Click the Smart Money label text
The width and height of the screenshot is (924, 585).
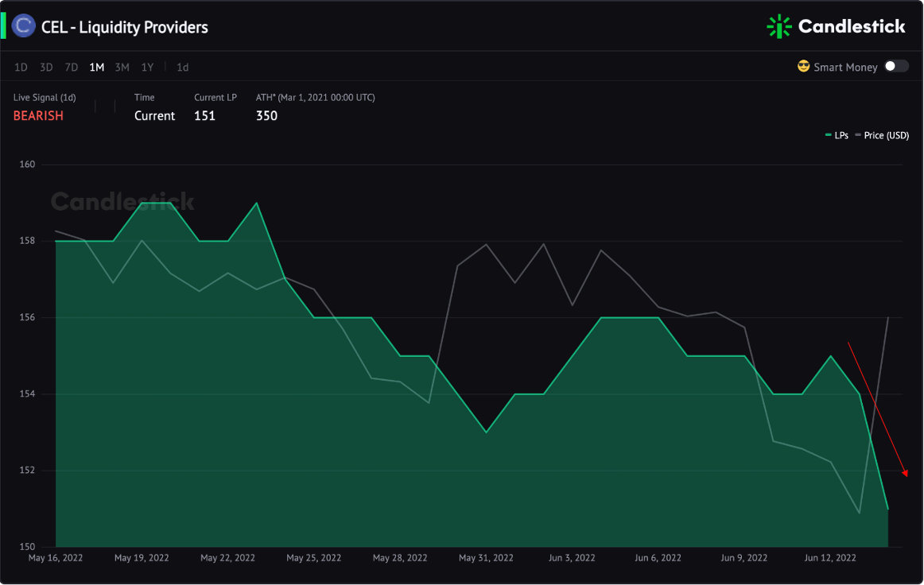845,67
